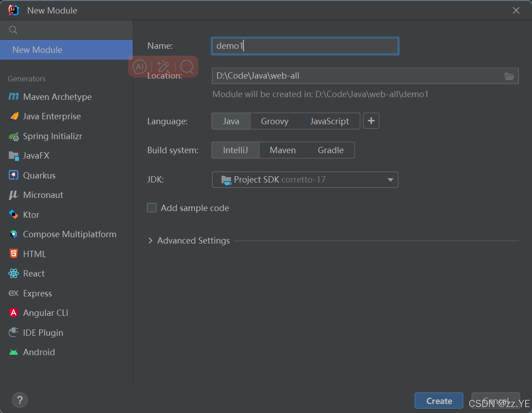Click the IDE Plugin plug icon
The image size is (532, 413).
click(x=14, y=332)
